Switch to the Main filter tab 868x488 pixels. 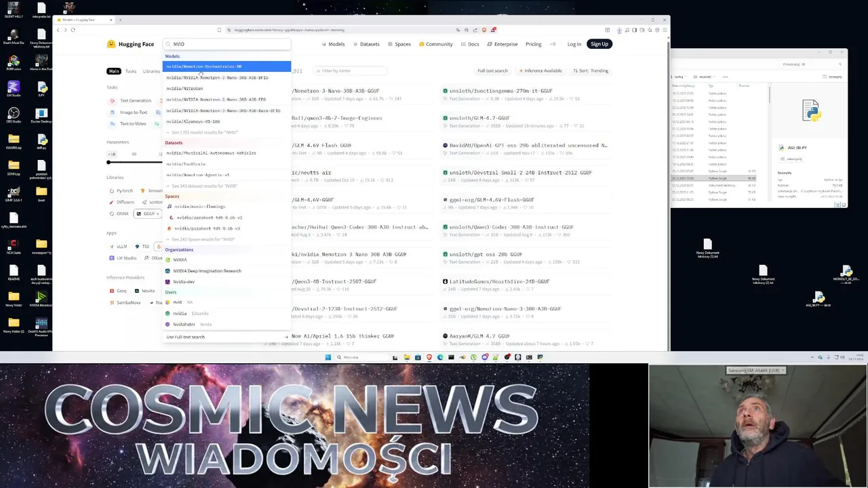click(x=113, y=71)
